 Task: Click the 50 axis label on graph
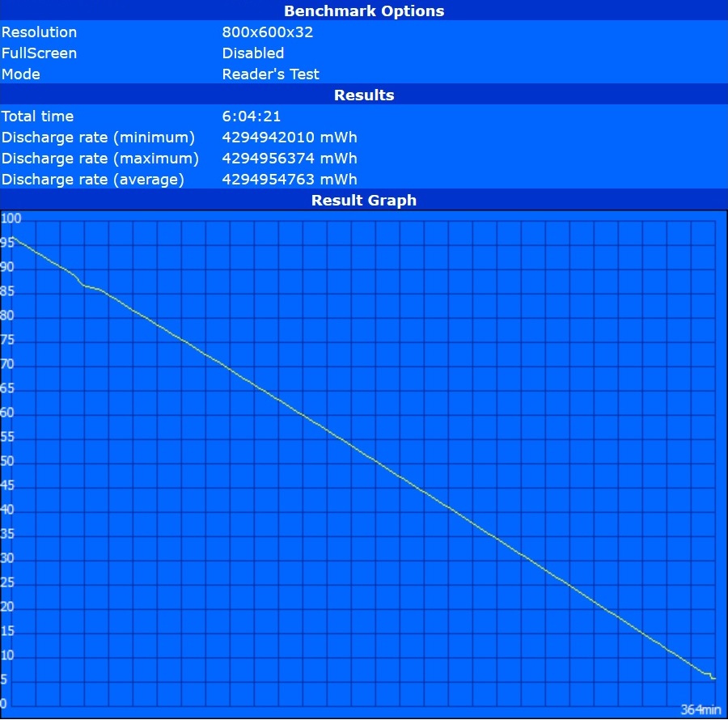point(7,461)
